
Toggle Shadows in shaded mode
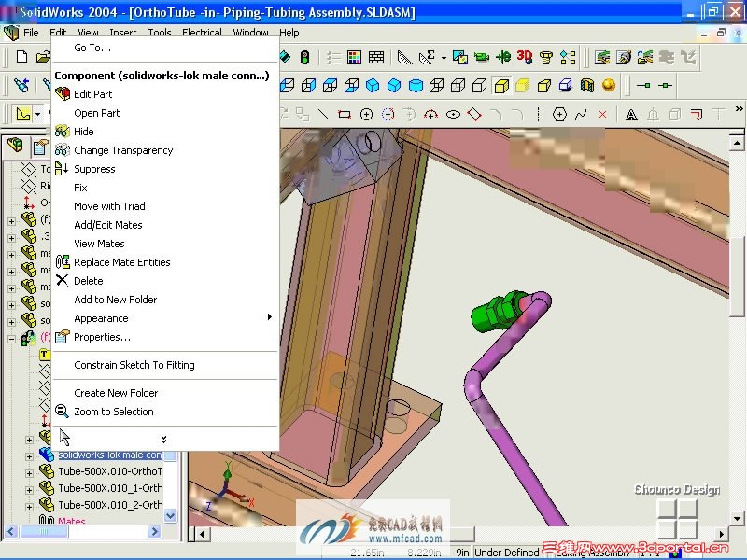click(566, 86)
